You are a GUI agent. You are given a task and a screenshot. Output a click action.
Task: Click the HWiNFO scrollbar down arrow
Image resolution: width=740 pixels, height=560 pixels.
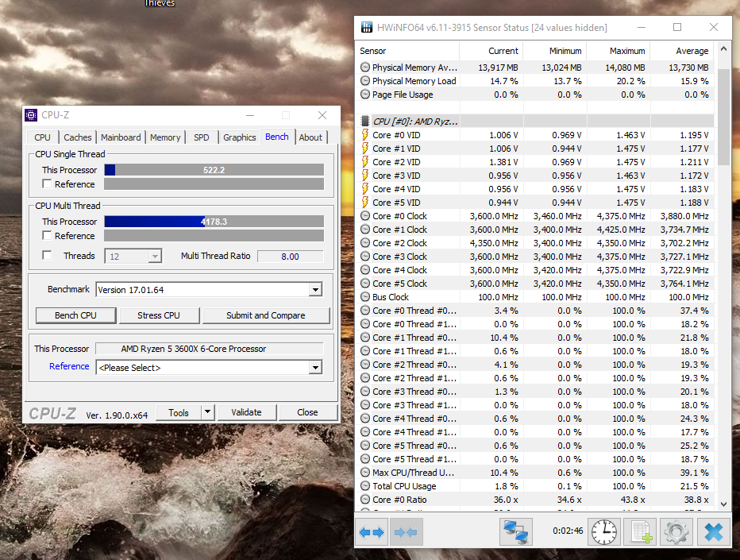tap(723, 504)
